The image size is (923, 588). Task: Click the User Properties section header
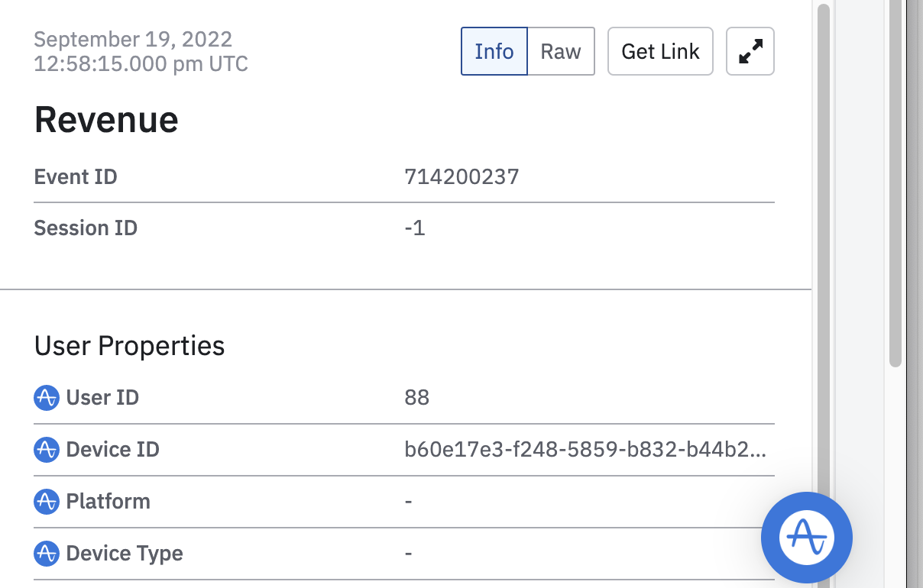130,346
